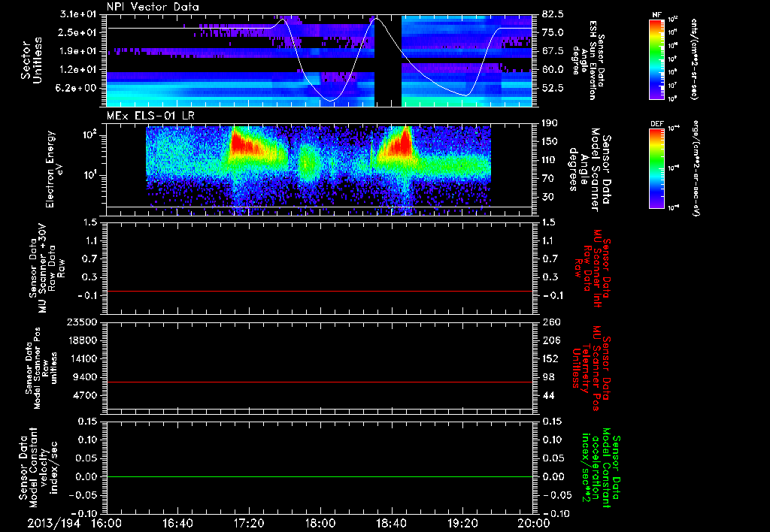Click the white sun elevation curve trough near 18:00
This screenshot has height=532, width=770.
point(331,100)
